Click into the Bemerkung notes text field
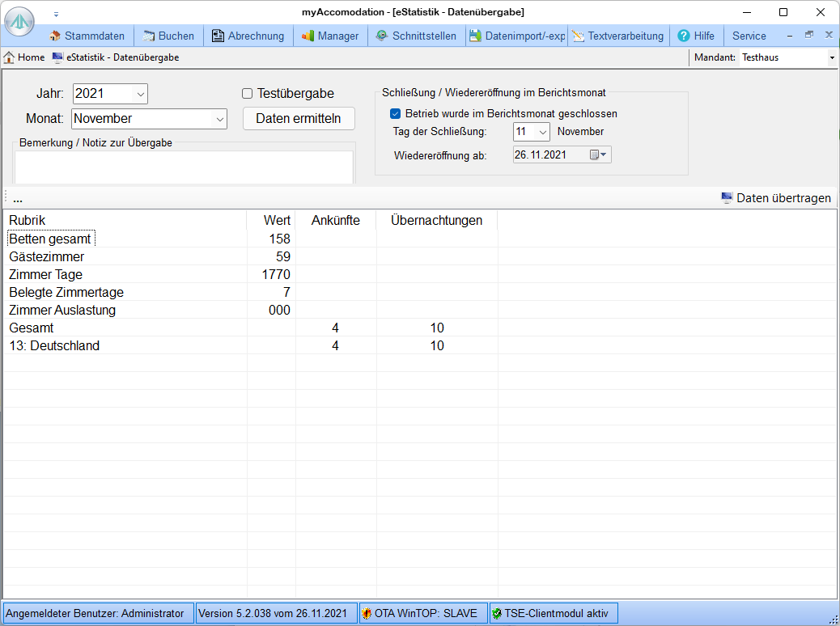The height and width of the screenshot is (626, 840). 184,167
